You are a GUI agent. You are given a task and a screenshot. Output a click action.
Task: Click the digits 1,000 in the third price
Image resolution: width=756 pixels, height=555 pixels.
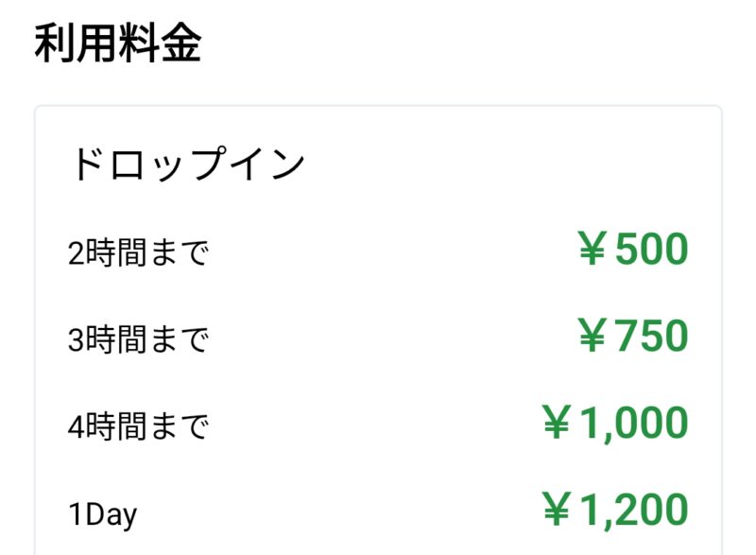633,423
